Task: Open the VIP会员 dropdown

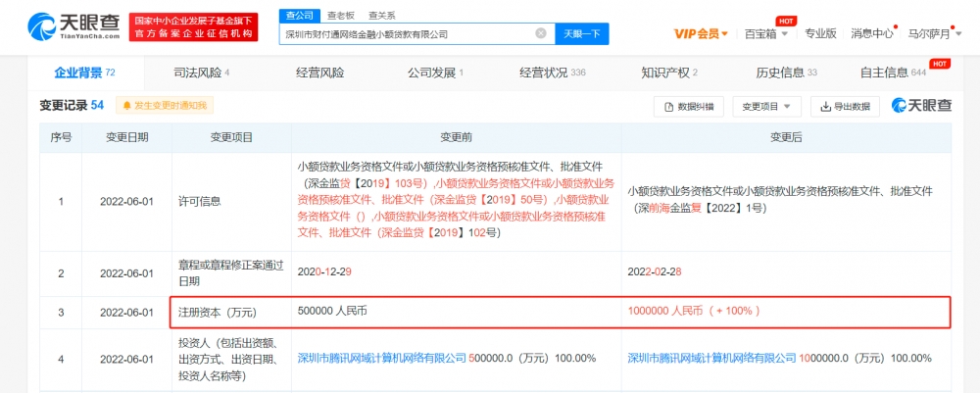Action: pos(701,33)
